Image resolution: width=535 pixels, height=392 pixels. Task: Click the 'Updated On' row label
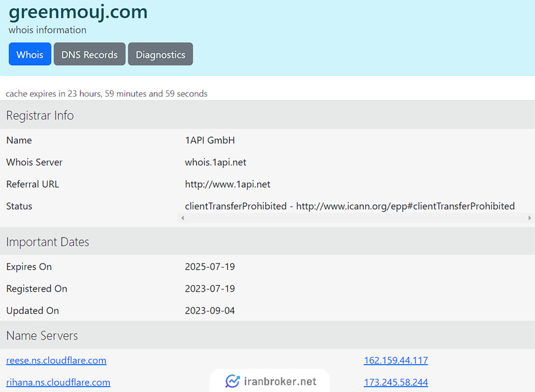pyautogui.click(x=33, y=311)
